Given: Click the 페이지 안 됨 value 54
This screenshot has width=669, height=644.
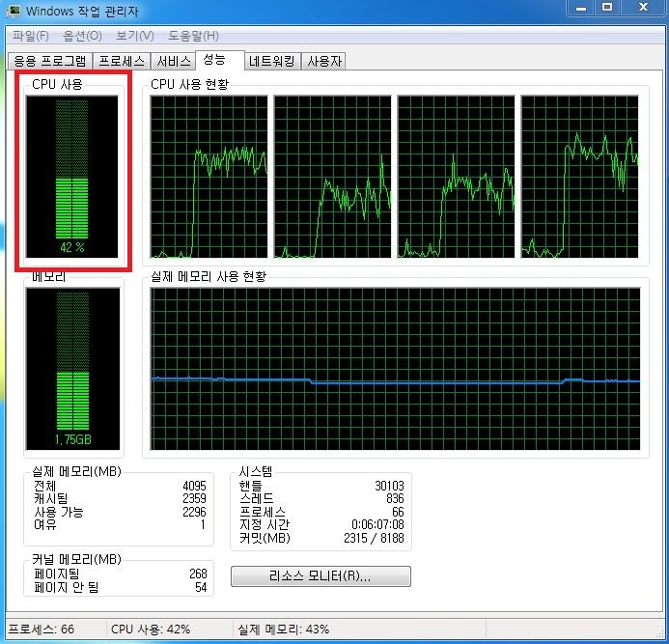Looking at the screenshot, I should point(201,587).
